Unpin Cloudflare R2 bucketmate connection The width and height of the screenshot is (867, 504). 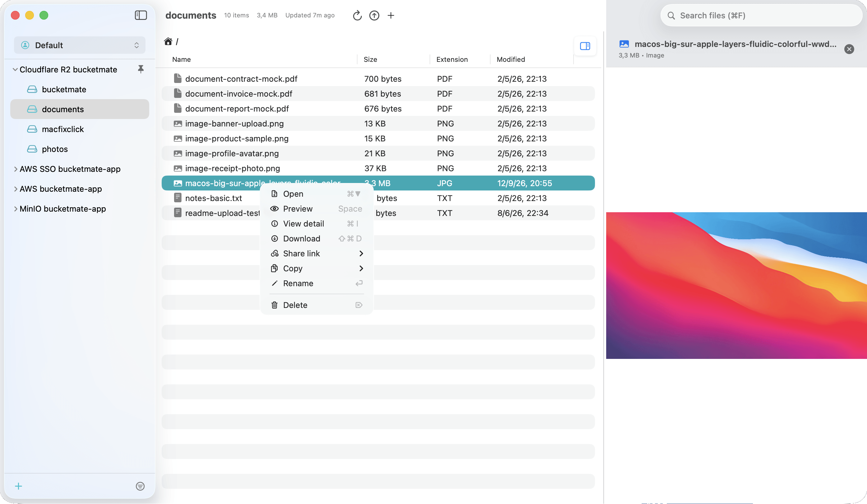tap(141, 69)
